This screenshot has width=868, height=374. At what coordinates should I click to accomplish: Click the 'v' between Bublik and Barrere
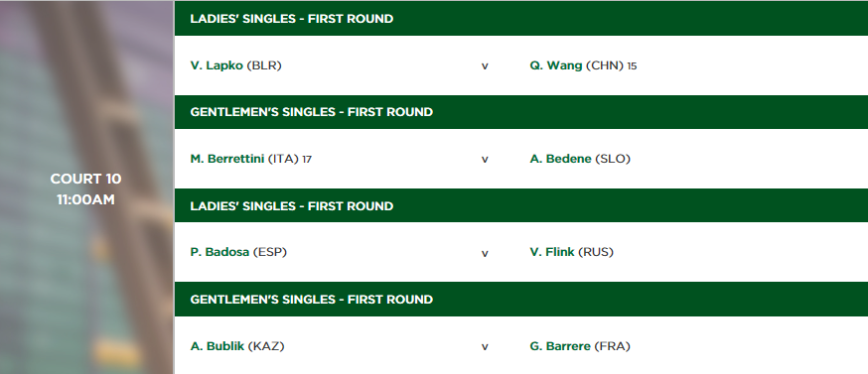click(485, 347)
